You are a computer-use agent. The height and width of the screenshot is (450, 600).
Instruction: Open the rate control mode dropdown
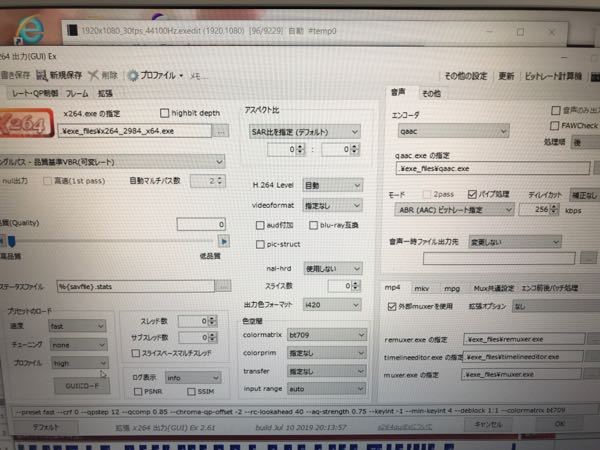click(112, 162)
